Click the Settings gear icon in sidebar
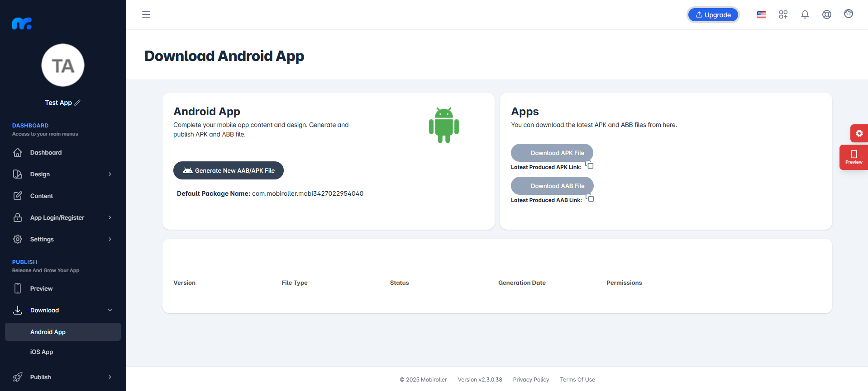 coord(18,239)
